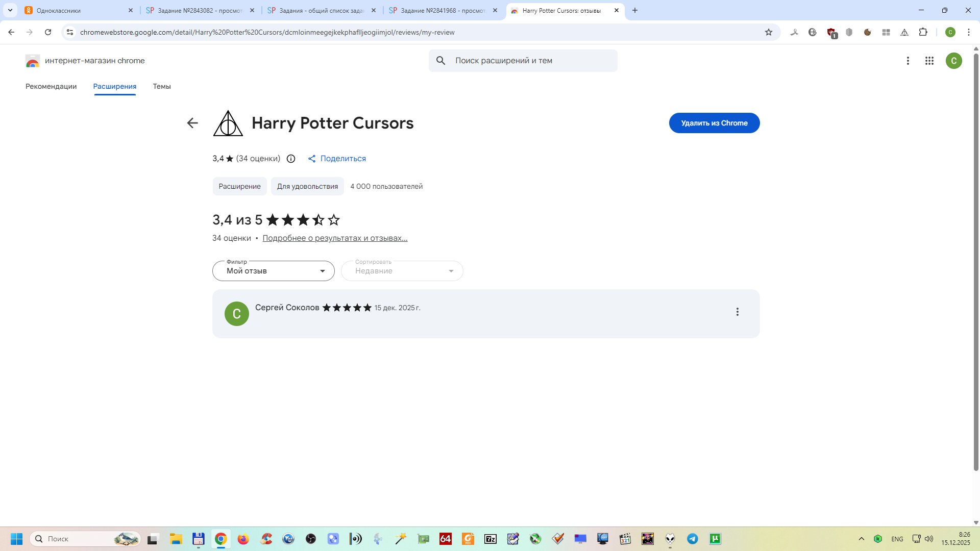Open Telegram from the Windows taskbar

point(693,539)
